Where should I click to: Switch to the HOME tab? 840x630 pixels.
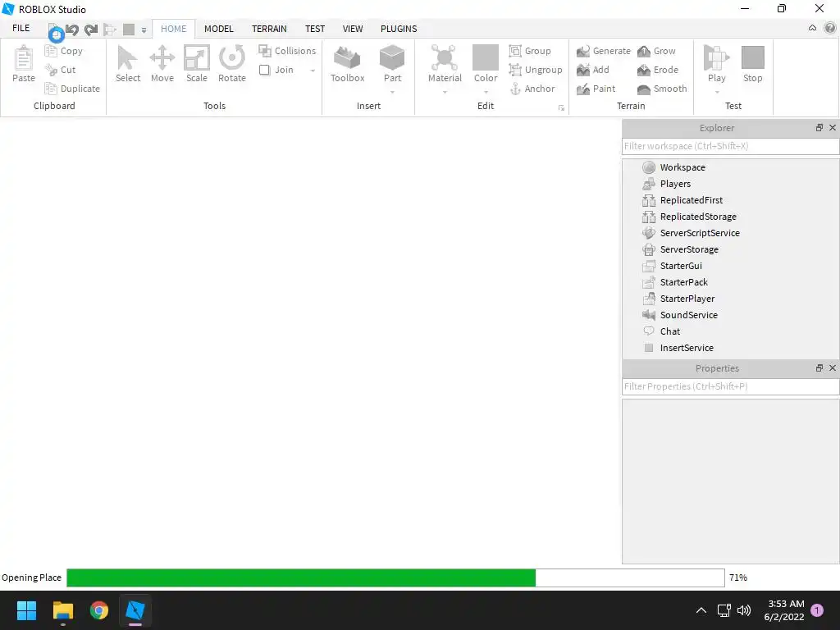[174, 29]
